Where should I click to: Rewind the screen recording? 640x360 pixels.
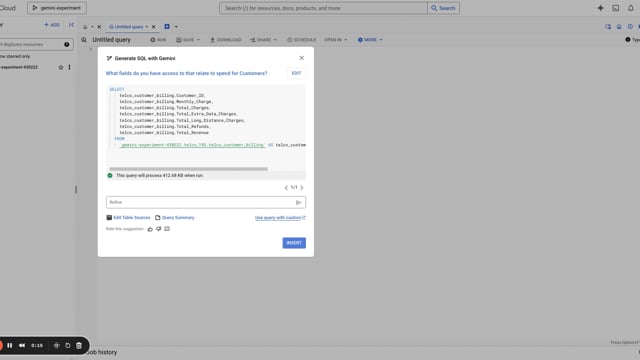click(x=22, y=345)
